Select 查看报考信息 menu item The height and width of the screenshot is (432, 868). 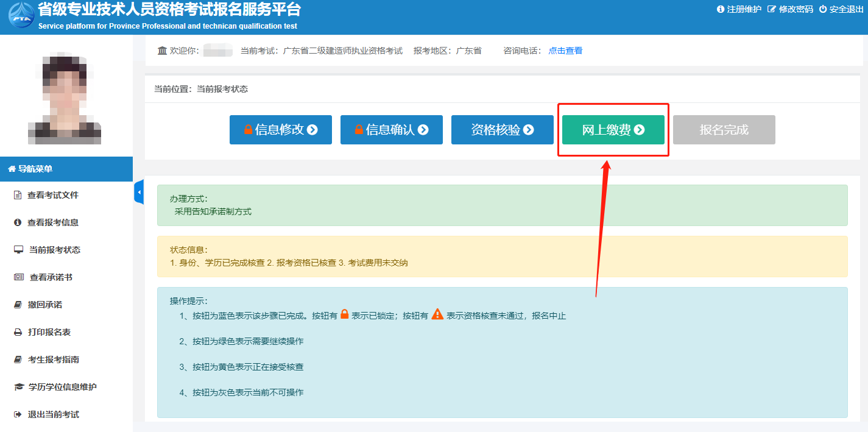coord(52,222)
